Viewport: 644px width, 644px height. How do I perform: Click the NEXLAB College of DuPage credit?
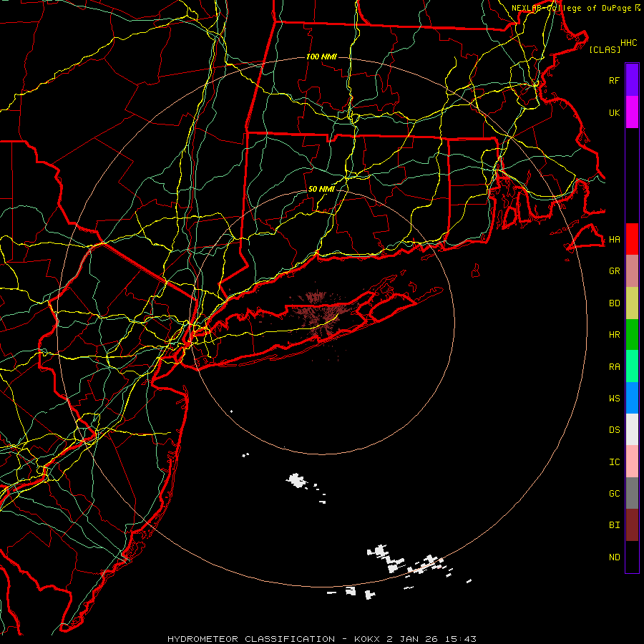[576, 8]
